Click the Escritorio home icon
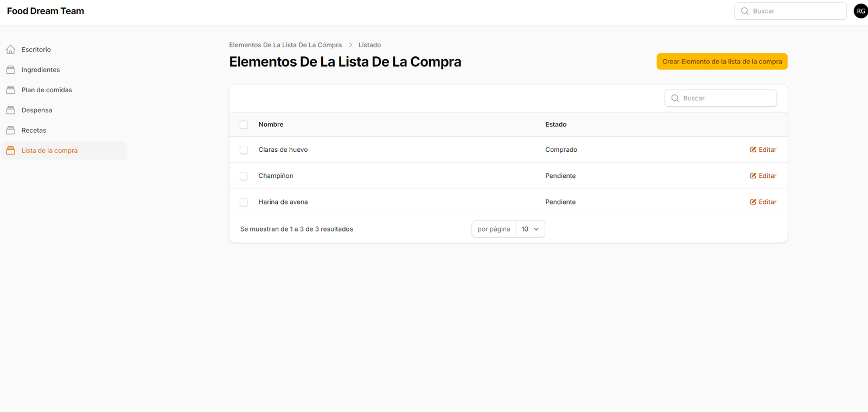Screen dimensions: 868x412 coord(10,50)
